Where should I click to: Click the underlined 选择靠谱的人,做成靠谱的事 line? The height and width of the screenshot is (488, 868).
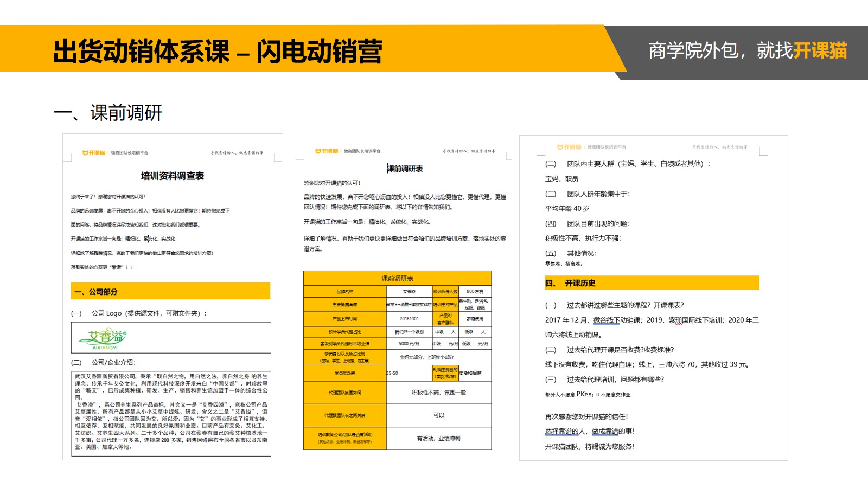pos(590,432)
